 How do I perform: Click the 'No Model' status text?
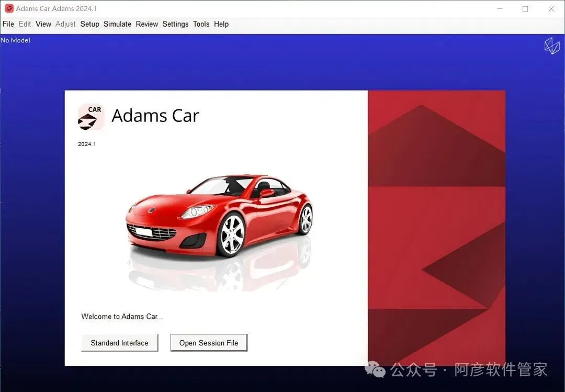pyautogui.click(x=15, y=40)
